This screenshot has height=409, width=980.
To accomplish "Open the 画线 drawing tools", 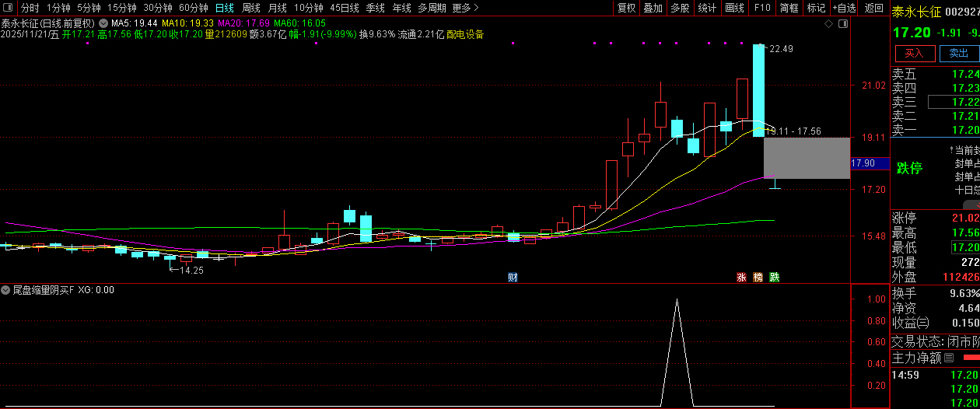I will (x=734, y=8).
